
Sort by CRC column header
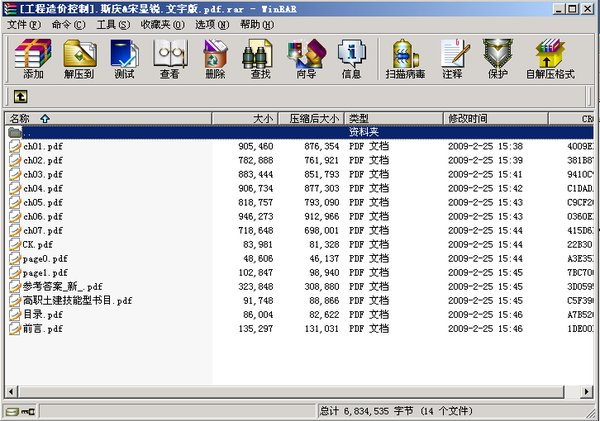[571, 119]
